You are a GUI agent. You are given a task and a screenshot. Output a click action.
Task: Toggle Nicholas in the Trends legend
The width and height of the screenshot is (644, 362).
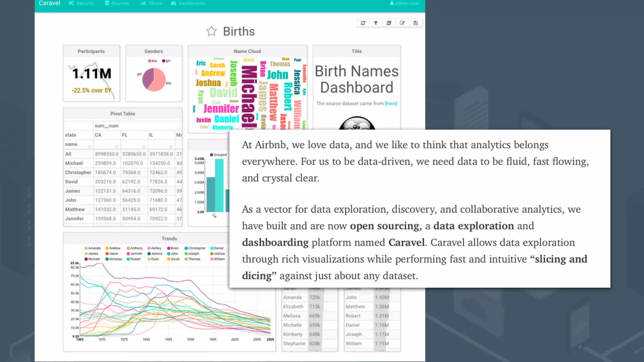[114, 259]
